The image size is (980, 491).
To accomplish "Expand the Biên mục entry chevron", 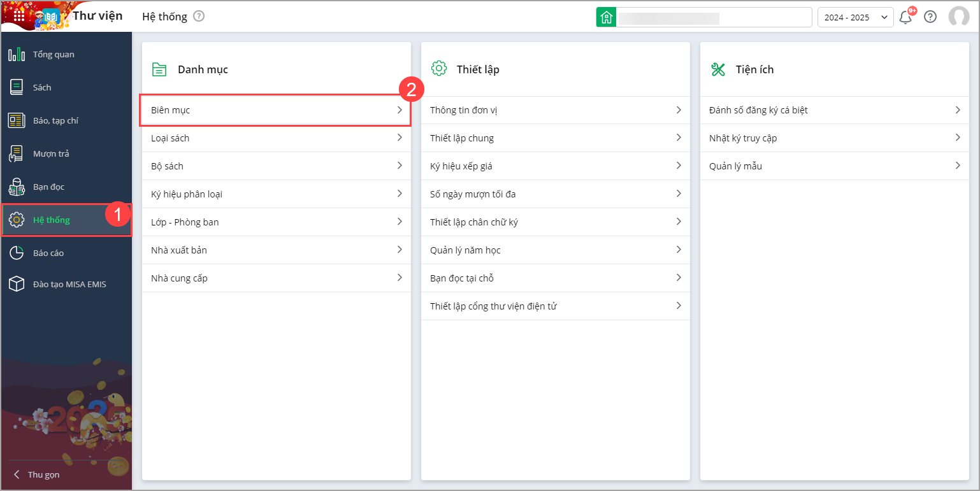I will point(400,110).
